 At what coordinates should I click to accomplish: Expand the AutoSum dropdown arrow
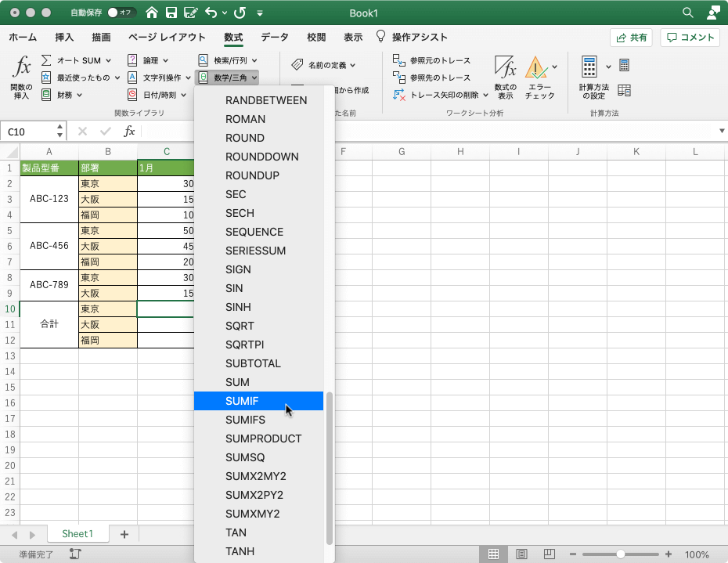click(108, 60)
